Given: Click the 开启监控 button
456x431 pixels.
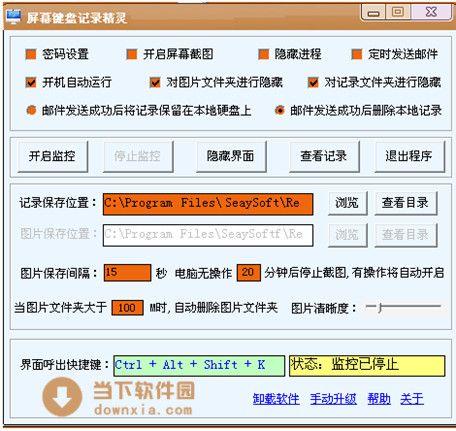Looking at the screenshot, I should tap(53, 156).
